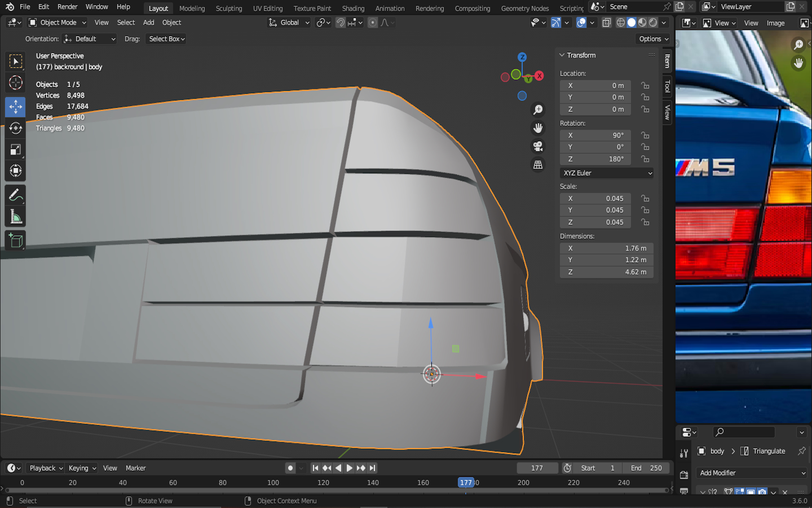
Task: Select the Annotate pencil tool
Action: pos(16,195)
